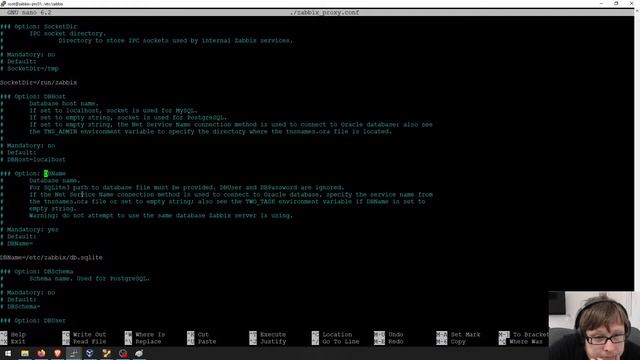Viewport: 640px width, 360px height.
Task: Click 'Database host name.' comment line
Action: click(x=64, y=104)
